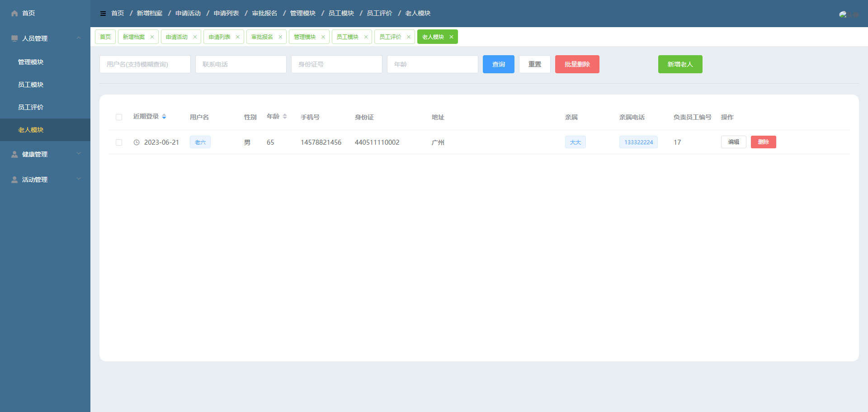Select 老人模块 in the sidebar
868x412 pixels.
pyautogui.click(x=45, y=130)
